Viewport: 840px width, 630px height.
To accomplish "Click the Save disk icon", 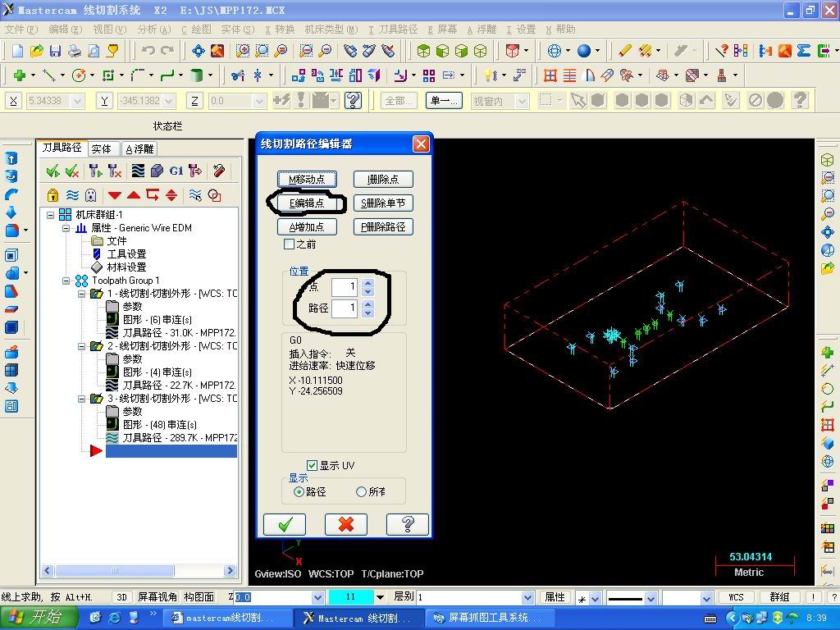I will (x=55, y=51).
